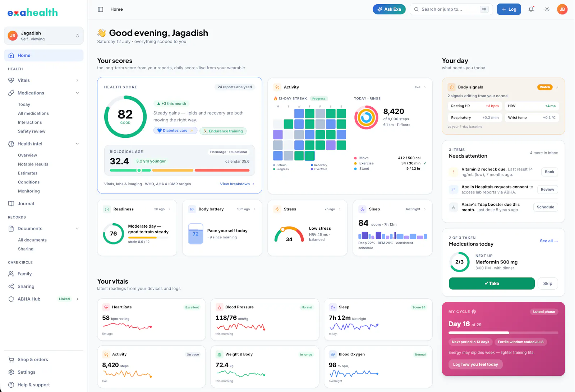The width and height of the screenshot is (575, 392).
Task: Click the Sleep moon icon in scores row
Action: point(362,209)
